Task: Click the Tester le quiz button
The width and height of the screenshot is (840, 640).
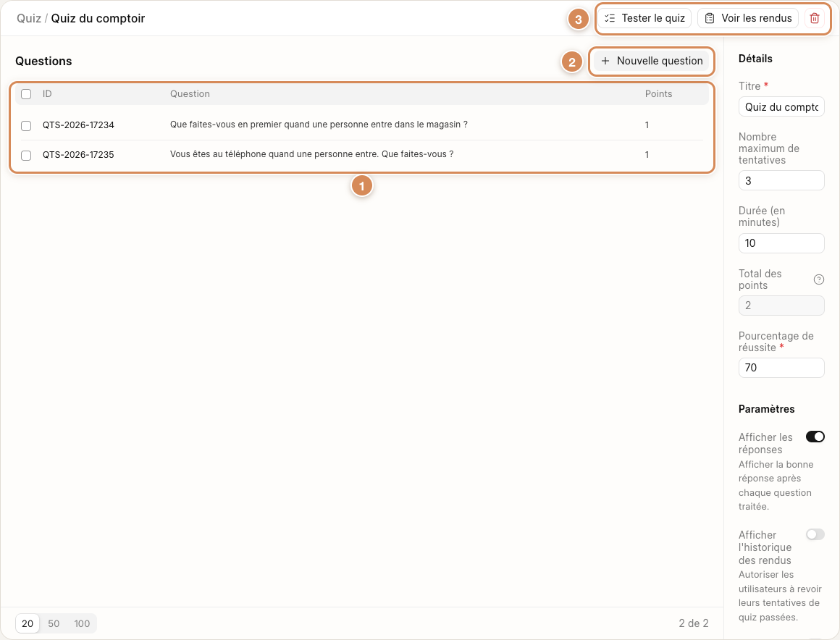Action: point(644,18)
